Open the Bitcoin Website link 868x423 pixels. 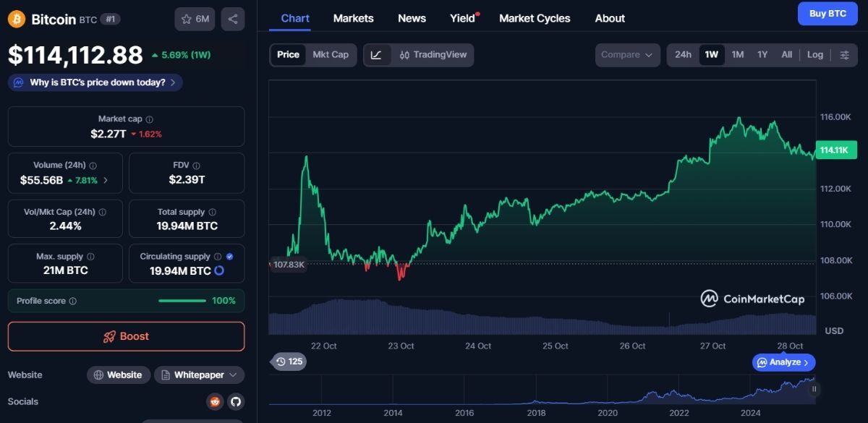[x=119, y=375]
